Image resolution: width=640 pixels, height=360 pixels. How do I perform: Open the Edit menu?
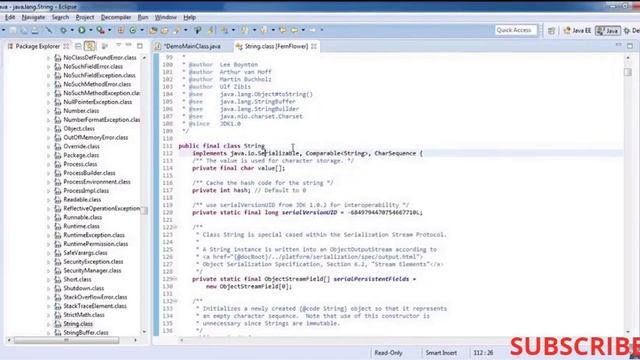pyautogui.click(x=10, y=17)
